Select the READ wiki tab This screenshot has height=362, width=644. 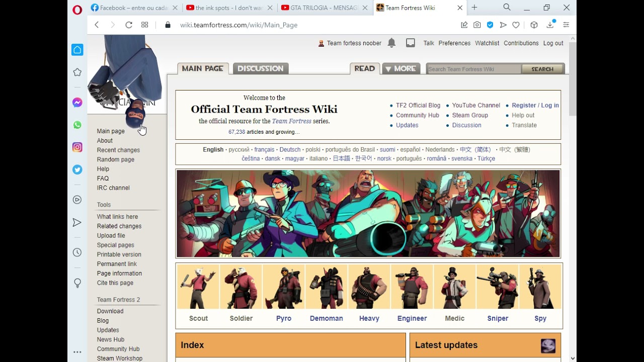coord(365,68)
